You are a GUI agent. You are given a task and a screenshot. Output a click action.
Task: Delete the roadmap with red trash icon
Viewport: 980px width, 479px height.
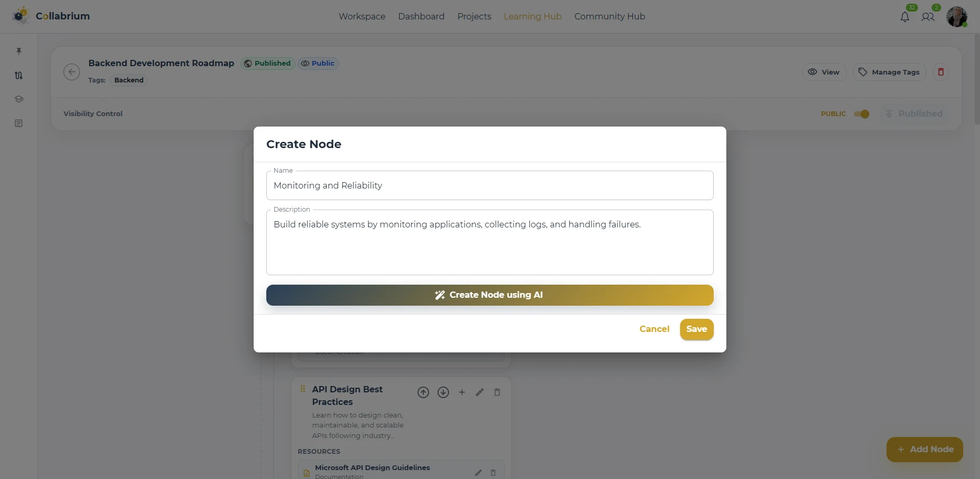click(941, 72)
